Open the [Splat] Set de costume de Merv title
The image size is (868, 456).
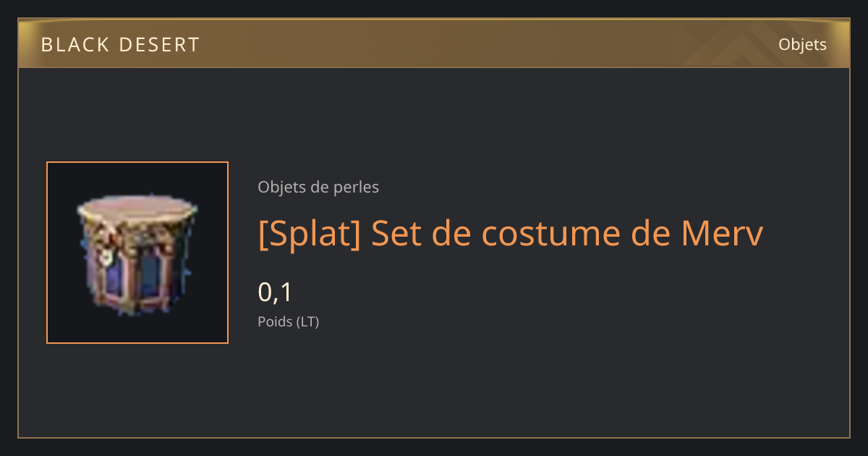pyautogui.click(x=511, y=234)
